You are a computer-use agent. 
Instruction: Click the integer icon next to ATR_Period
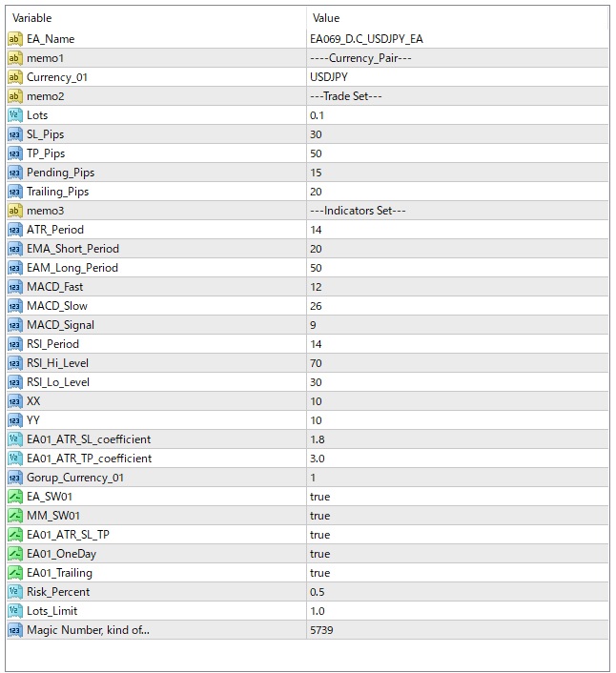coord(14,230)
